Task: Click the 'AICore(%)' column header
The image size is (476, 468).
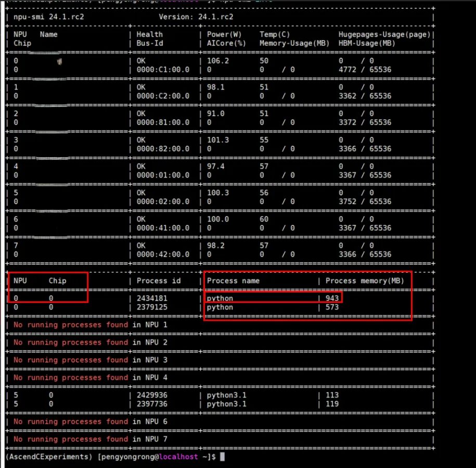Action: tap(226, 43)
